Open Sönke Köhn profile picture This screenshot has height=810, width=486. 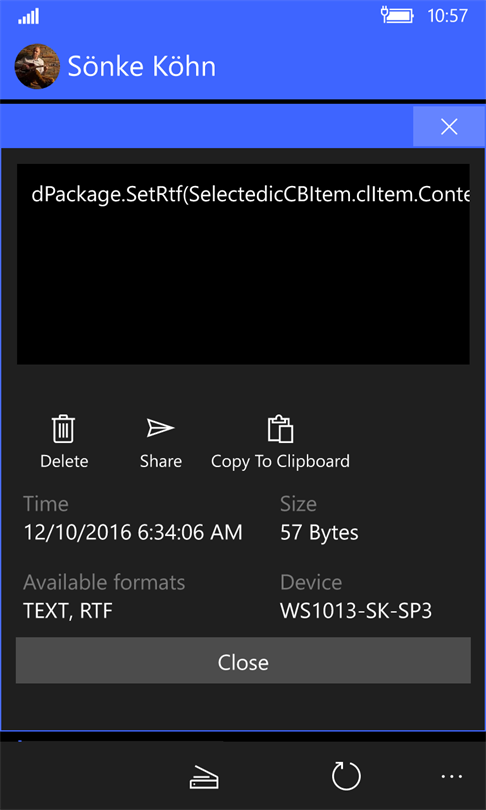(x=37, y=67)
